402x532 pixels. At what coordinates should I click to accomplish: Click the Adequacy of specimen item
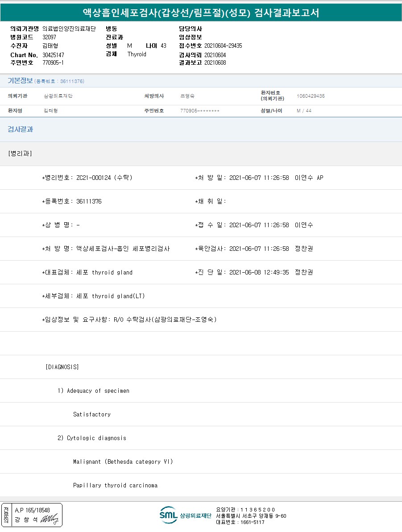tap(93, 391)
